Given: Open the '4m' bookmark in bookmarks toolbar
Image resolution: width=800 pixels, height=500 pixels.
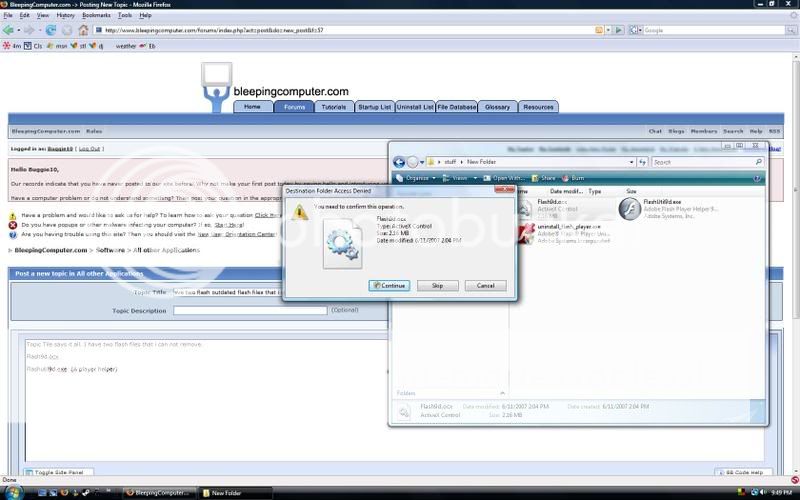Looking at the screenshot, I should [12, 46].
